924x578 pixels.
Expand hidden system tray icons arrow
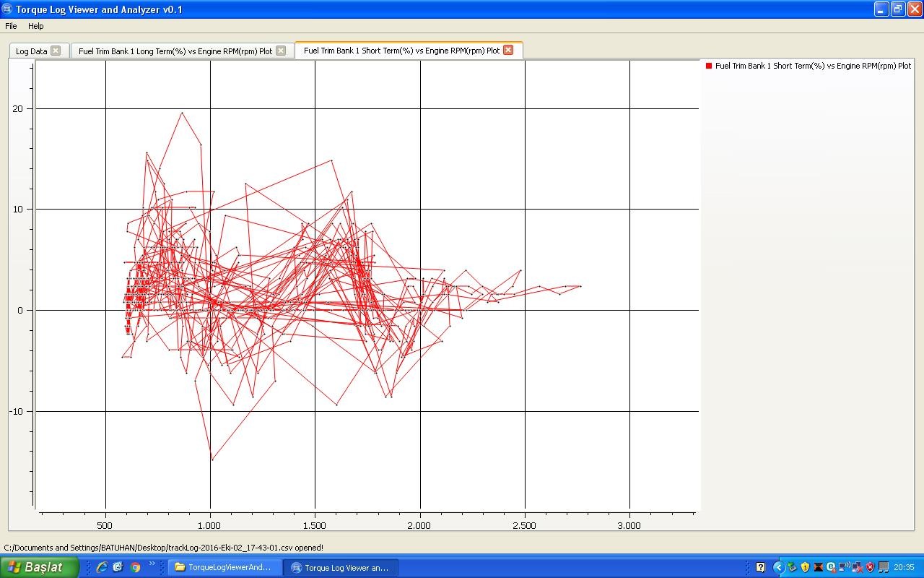[778, 567]
